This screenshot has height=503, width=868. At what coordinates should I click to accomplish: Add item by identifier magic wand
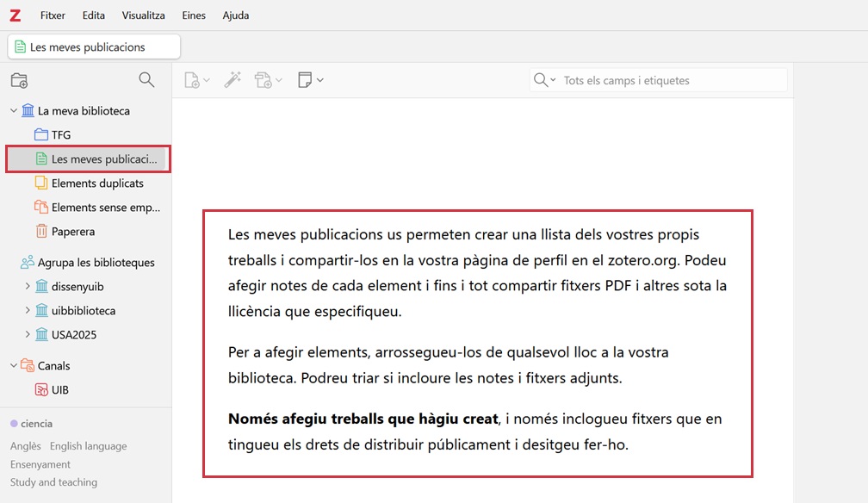click(x=232, y=80)
